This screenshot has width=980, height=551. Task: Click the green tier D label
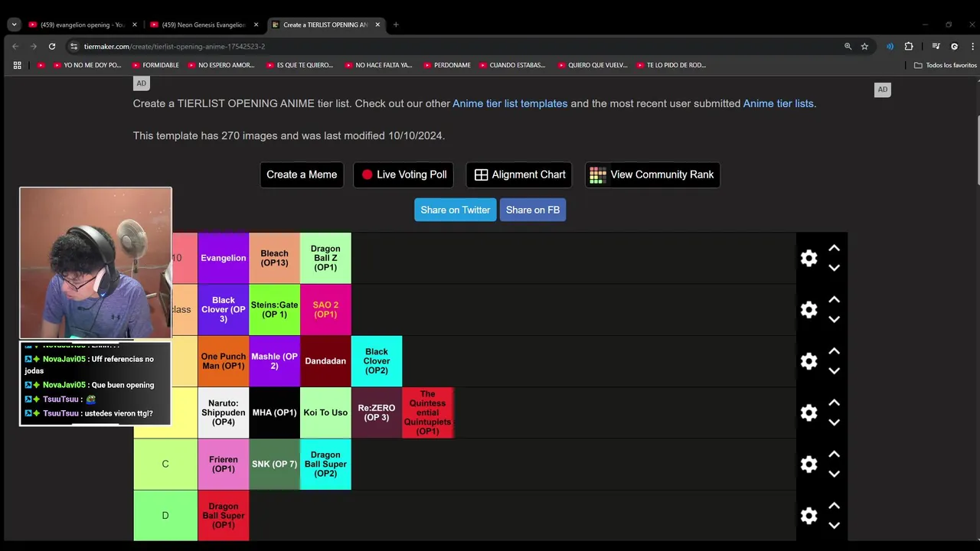click(165, 516)
